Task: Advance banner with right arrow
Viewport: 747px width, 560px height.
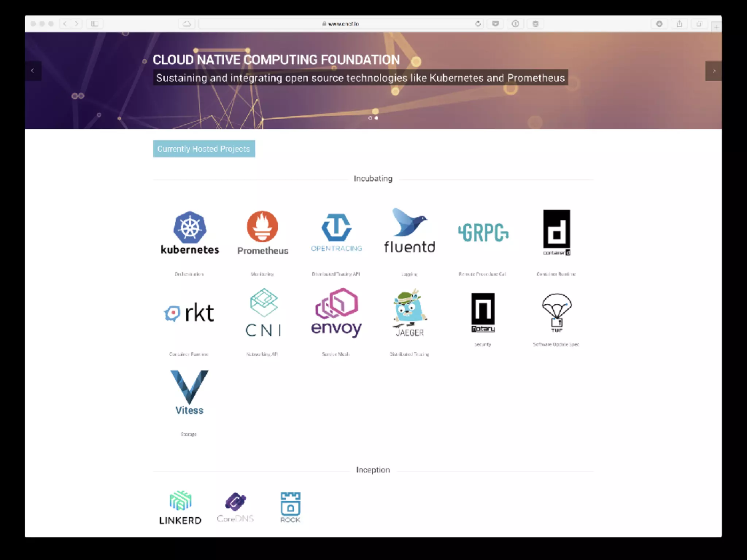Action: 714,71
